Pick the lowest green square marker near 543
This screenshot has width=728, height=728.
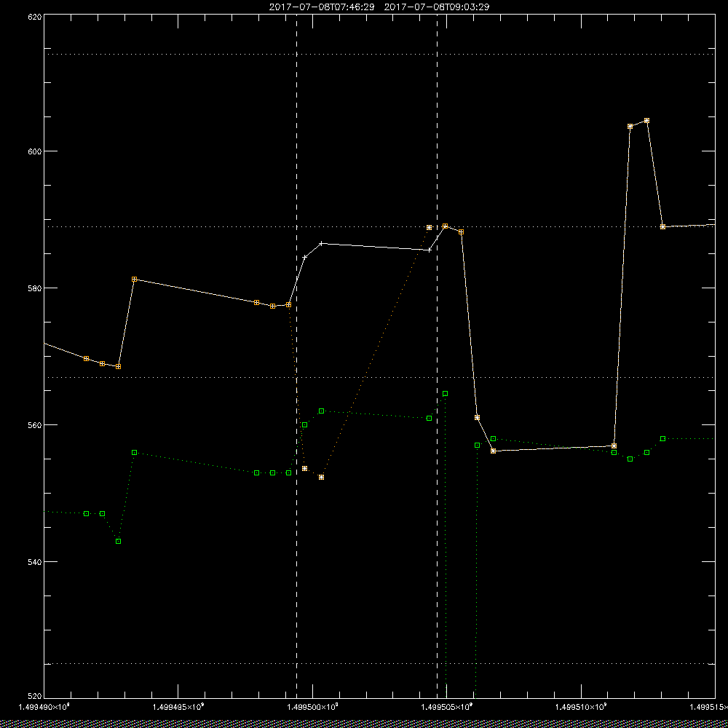[x=119, y=542]
